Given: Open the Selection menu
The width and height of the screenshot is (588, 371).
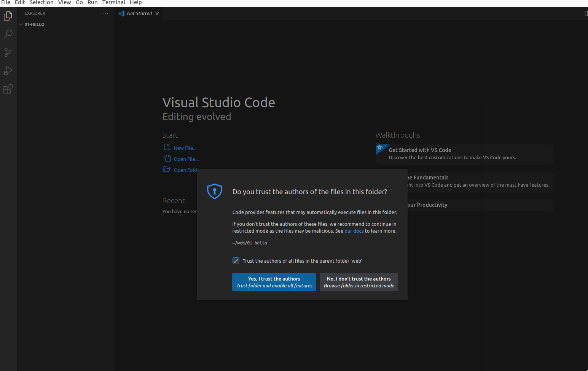Looking at the screenshot, I should (x=41, y=3).
